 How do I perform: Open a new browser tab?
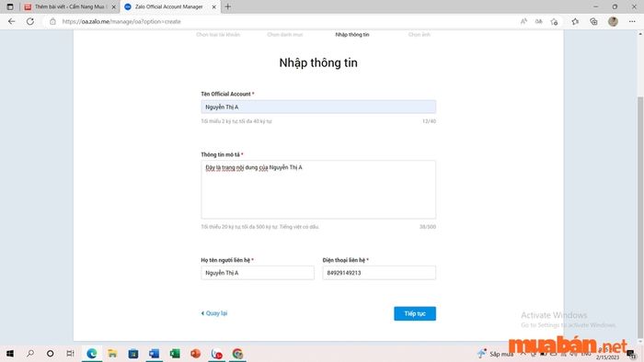(227, 6)
